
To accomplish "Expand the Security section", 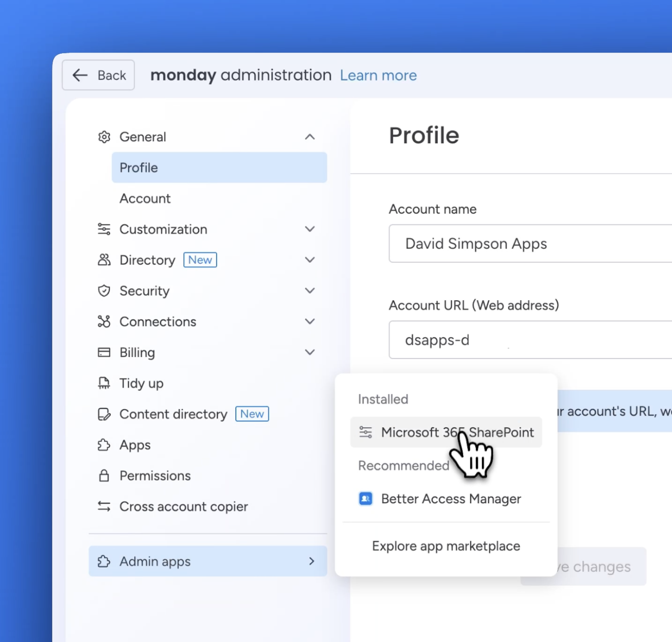I will (310, 291).
